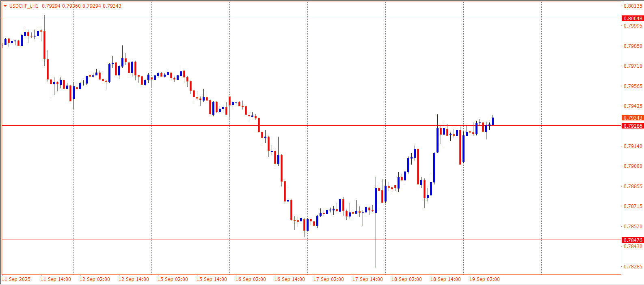Click the 15 Sep 14:00 time label

(212, 279)
